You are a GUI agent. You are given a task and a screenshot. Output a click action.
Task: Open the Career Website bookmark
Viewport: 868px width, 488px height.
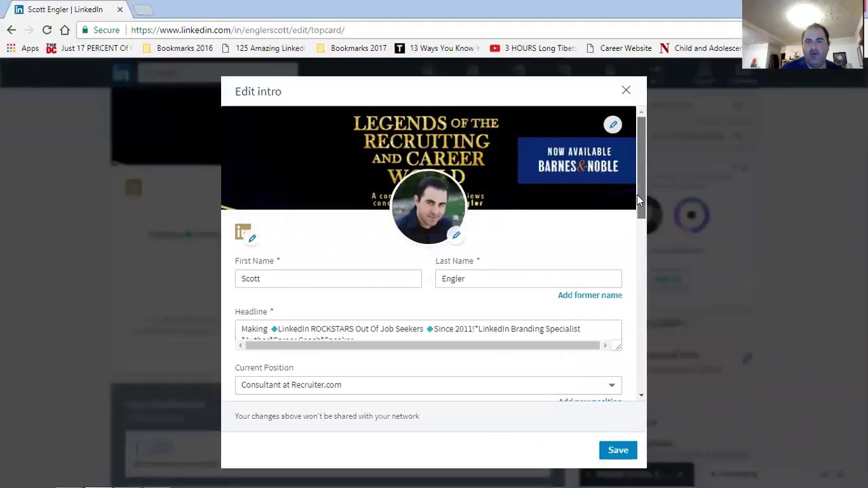tap(619, 48)
